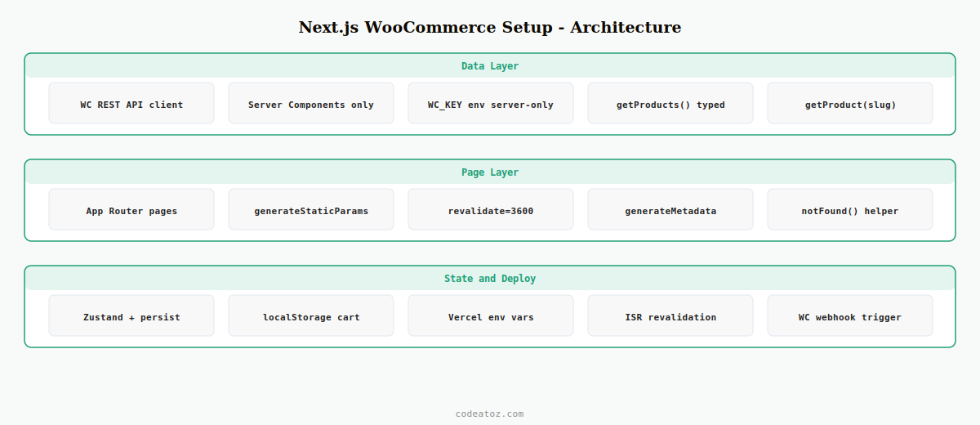Image resolution: width=980 pixels, height=425 pixels.
Task: Select the 'generateStaticParams' box
Action: pyautogui.click(x=311, y=209)
